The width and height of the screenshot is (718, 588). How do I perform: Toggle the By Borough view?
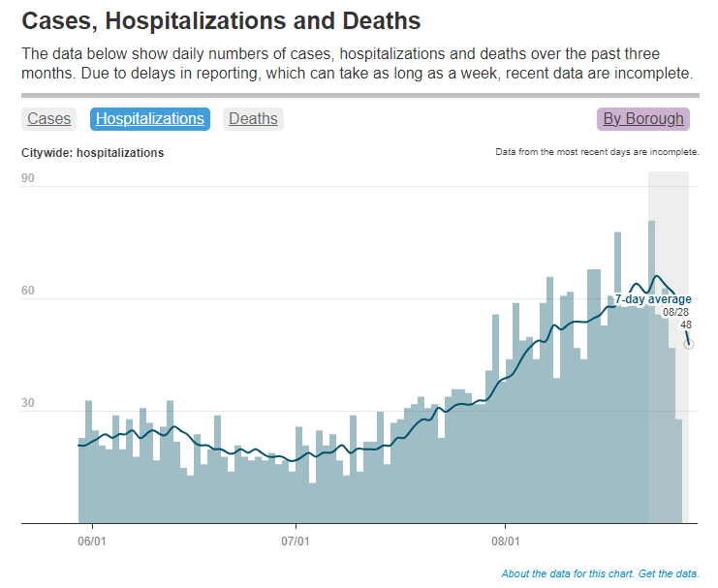coord(643,119)
